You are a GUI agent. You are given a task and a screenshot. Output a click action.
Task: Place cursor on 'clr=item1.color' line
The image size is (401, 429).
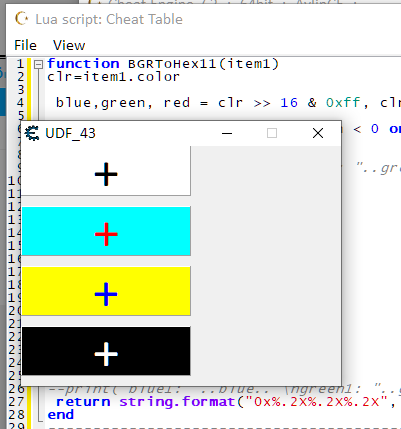pyautogui.click(x=113, y=77)
